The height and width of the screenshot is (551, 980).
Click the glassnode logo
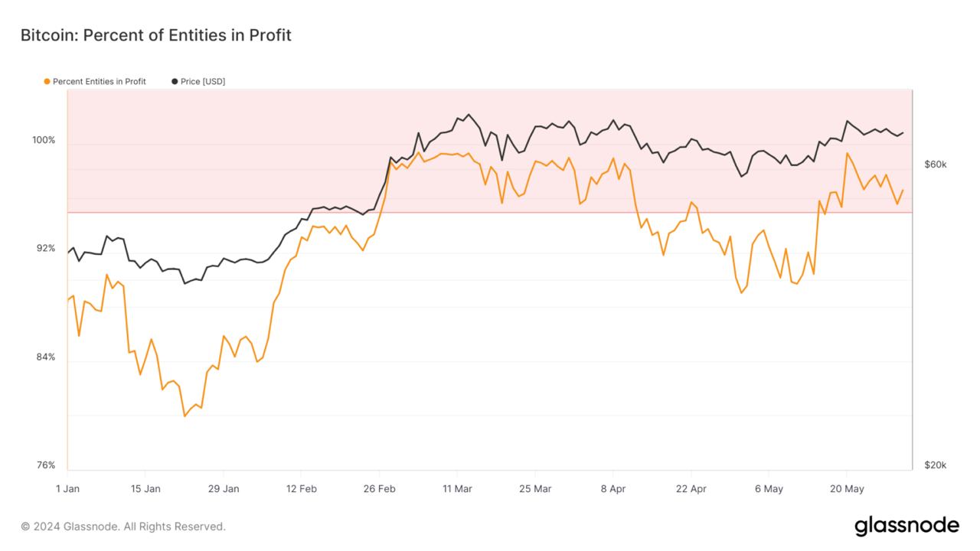click(x=906, y=526)
